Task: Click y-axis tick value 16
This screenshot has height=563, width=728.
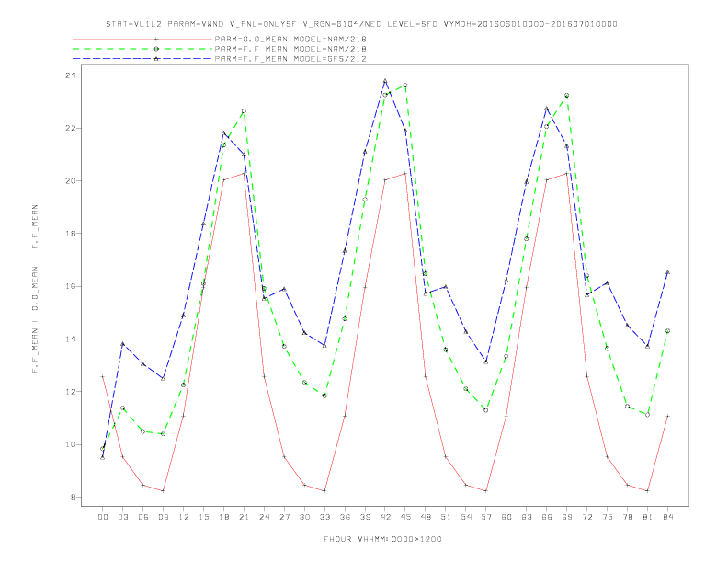Action: pos(71,286)
